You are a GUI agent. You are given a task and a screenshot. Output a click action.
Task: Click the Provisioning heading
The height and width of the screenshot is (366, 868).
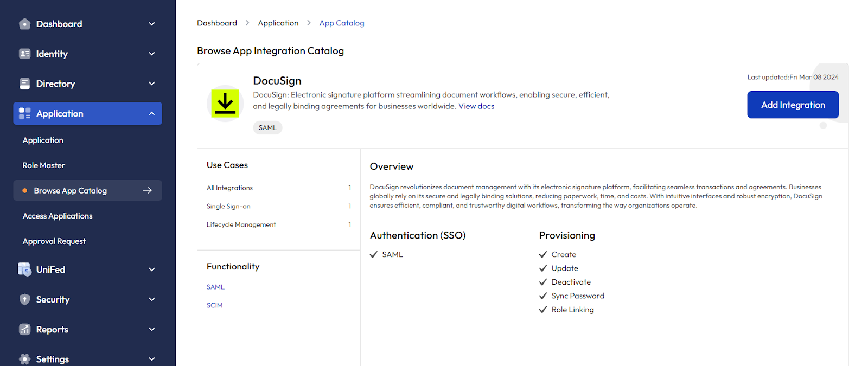tap(567, 235)
